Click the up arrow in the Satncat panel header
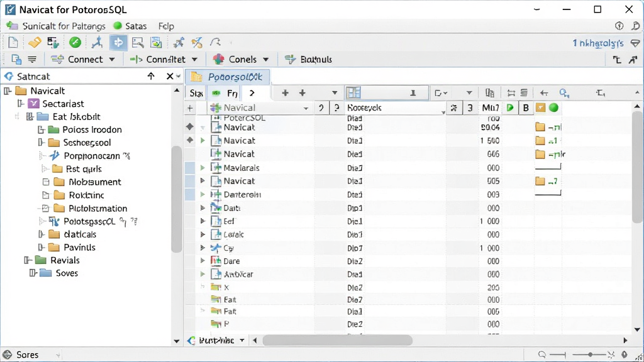644x362 pixels. (151, 76)
